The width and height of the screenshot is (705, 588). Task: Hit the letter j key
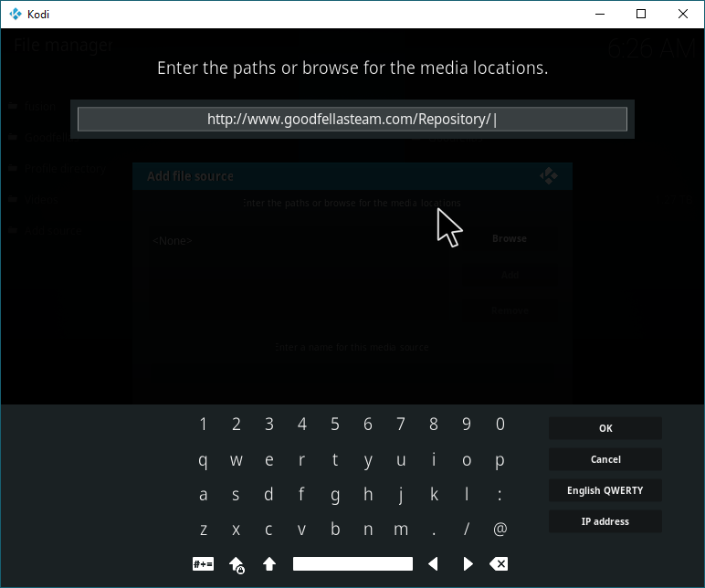(401, 495)
